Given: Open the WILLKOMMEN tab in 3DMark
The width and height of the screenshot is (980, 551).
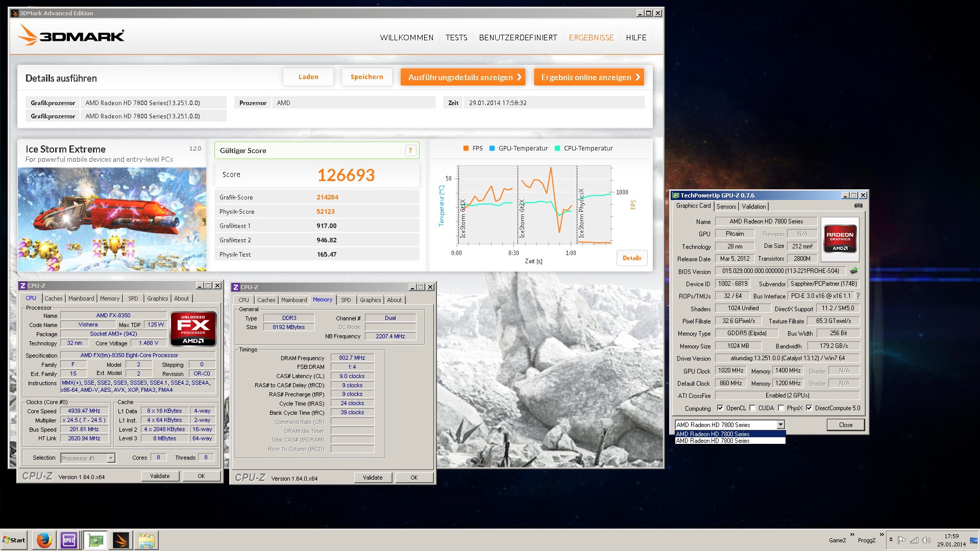Looking at the screenshot, I should point(406,38).
